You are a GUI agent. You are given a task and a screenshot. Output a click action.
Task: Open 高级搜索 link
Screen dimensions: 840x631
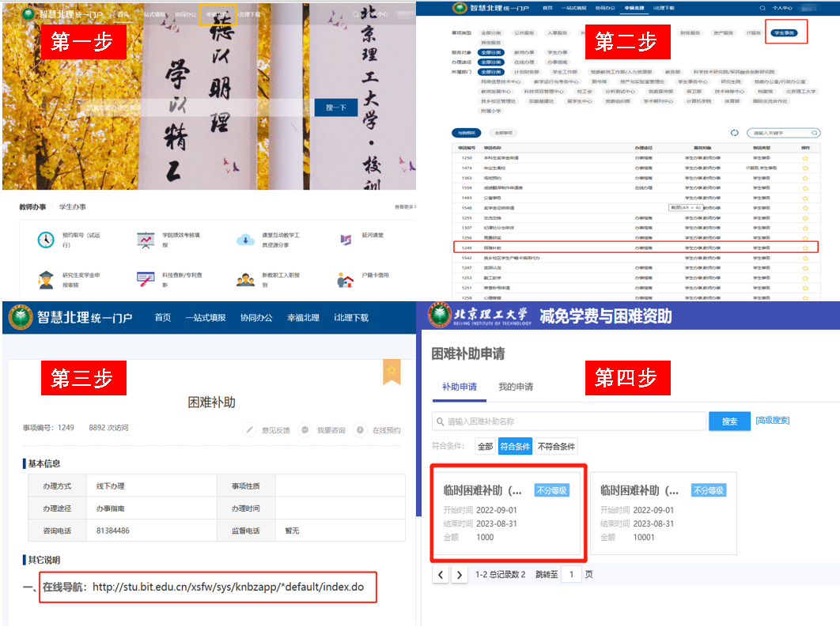pyautogui.click(x=773, y=421)
